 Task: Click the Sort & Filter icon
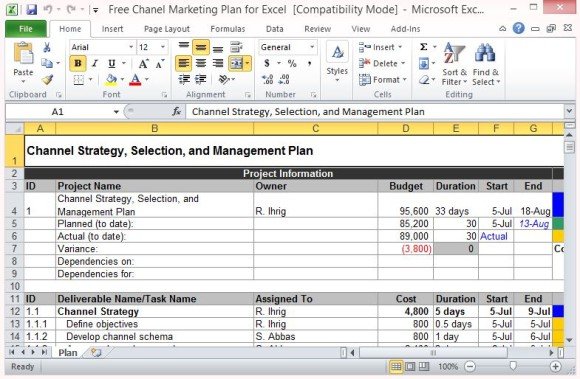[454, 64]
